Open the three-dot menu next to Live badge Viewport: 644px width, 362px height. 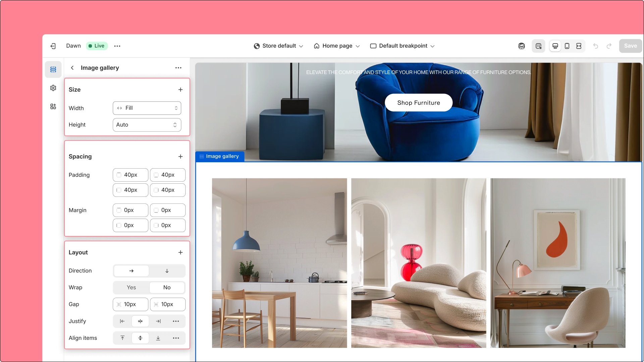[117, 46]
